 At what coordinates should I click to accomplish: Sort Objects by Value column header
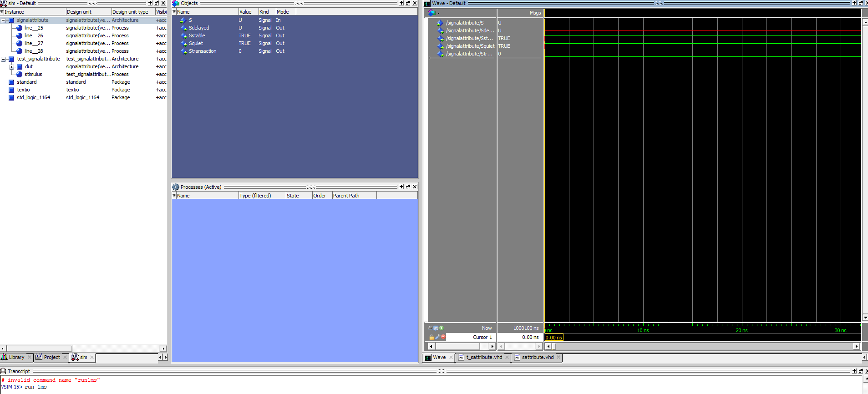pyautogui.click(x=248, y=12)
